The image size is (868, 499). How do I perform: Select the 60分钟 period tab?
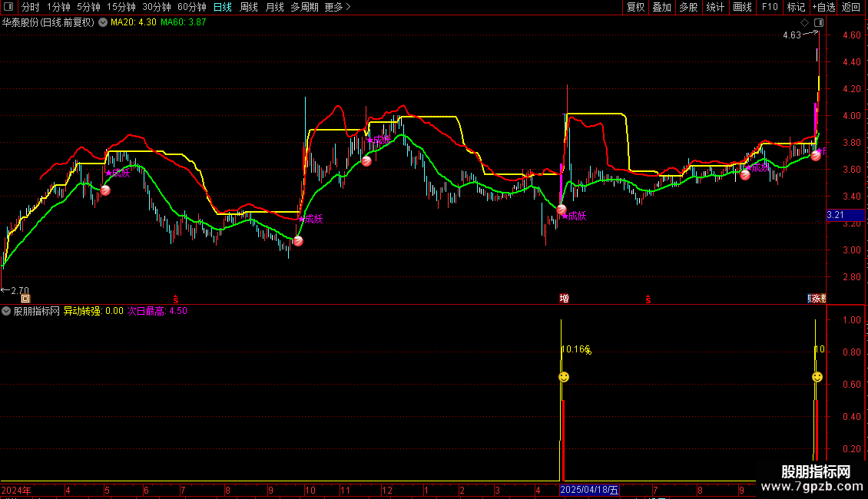(191, 7)
